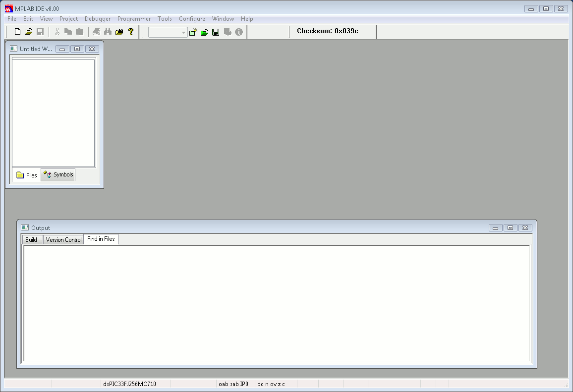Image resolution: width=573 pixels, height=392 pixels.
Task: Minimize the Output window
Action: tap(496, 228)
